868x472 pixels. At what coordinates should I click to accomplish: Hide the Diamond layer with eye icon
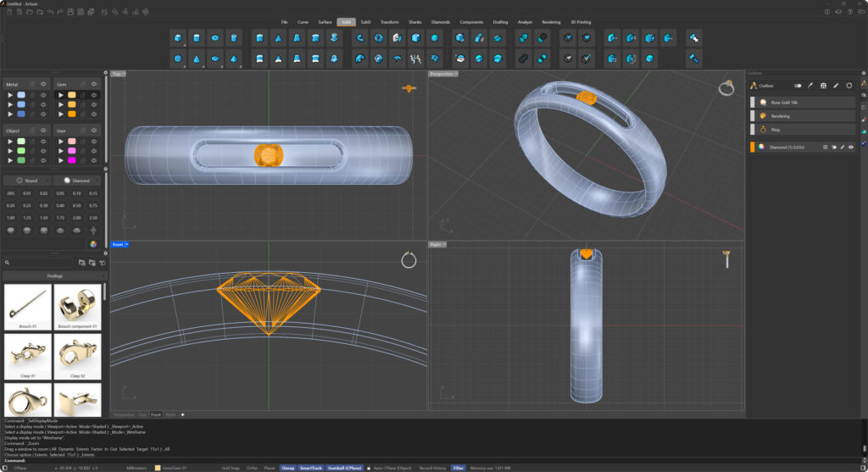click(851, 147)
